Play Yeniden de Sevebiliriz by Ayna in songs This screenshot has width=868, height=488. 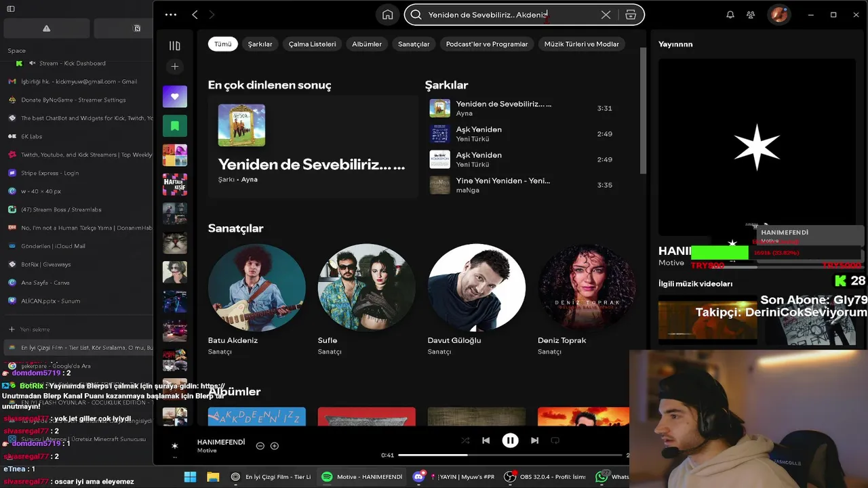pos(522,108)
